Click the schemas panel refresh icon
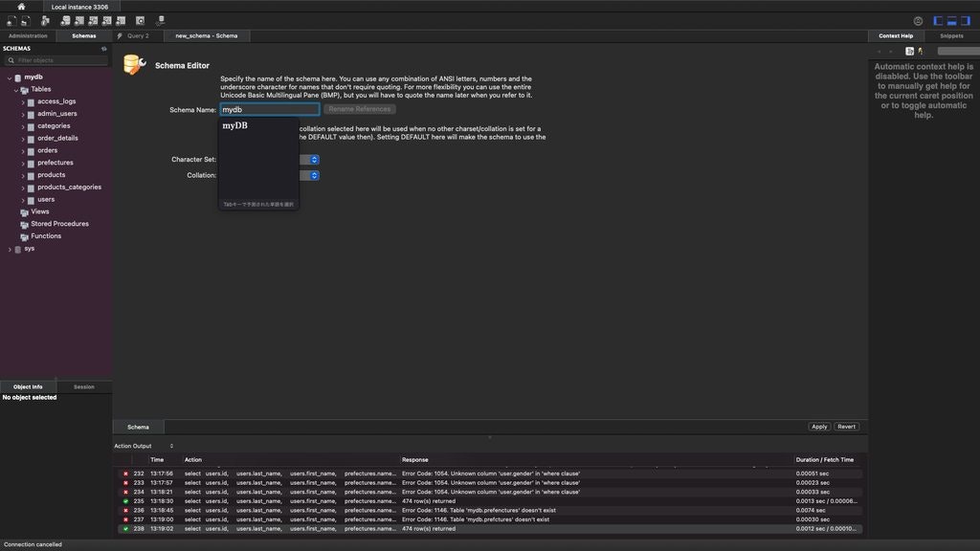 coord(103,48)
